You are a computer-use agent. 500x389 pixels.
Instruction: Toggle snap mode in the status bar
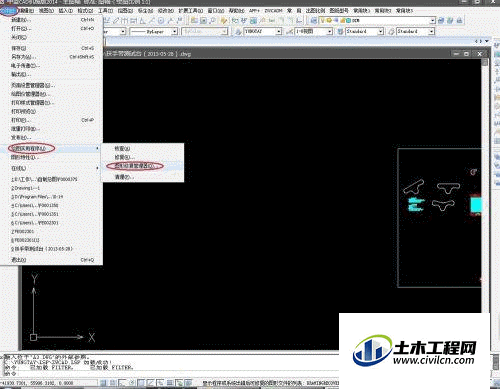pos(104,383)
